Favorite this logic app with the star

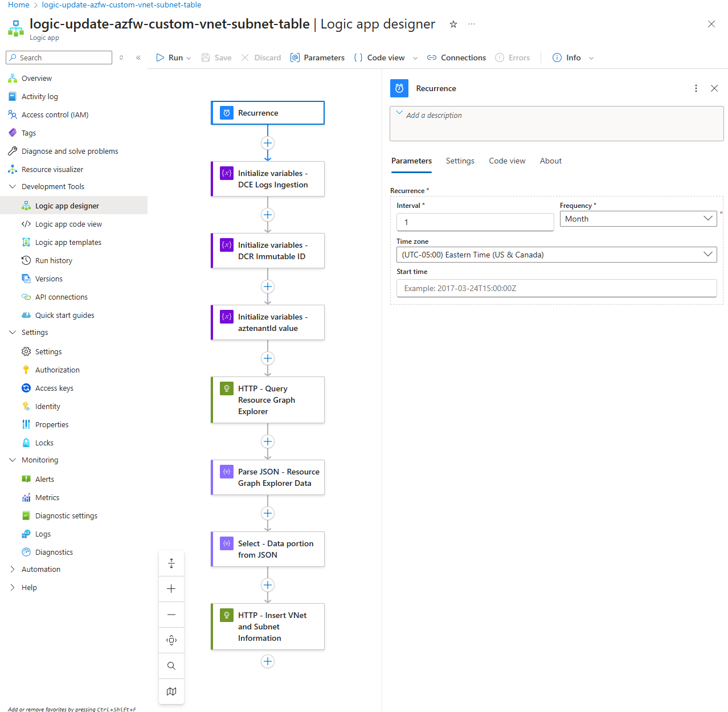(x=453, y=24)
